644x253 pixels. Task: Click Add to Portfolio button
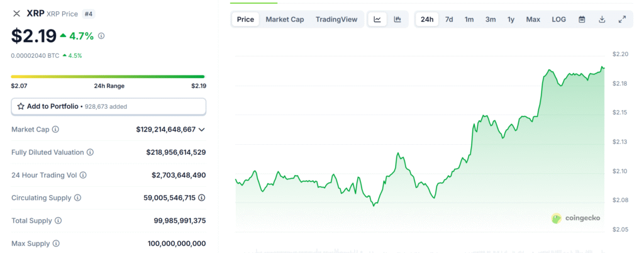108,106
